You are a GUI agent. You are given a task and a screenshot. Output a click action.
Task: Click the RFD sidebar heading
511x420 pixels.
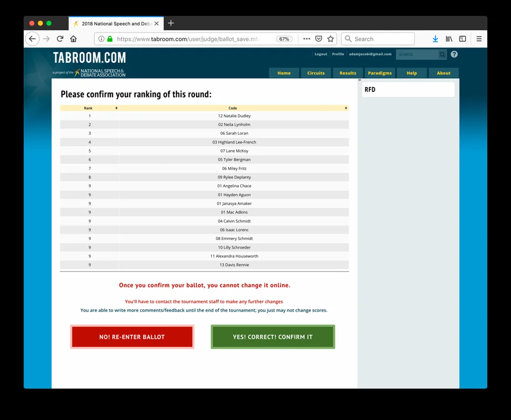point(370,90)
